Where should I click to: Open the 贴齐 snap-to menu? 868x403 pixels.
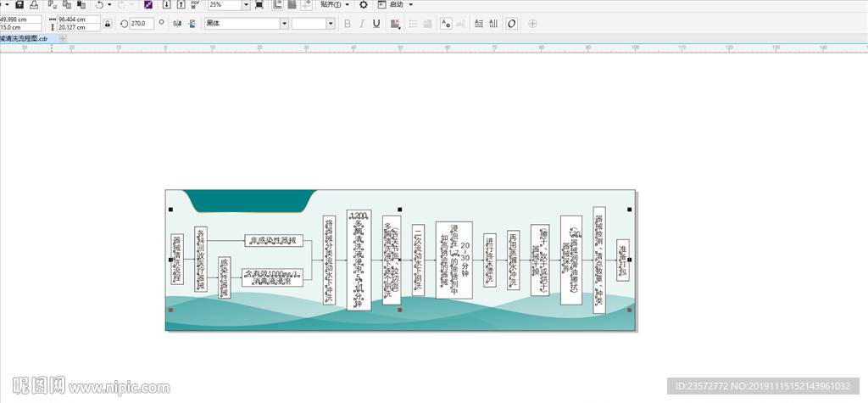tap(335, 5)
